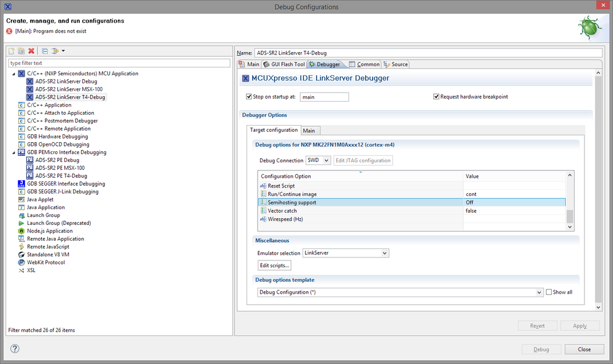Toggle Request hardware breakpoint checkbox
Image resolution: width=613 pixels, height=364 pixels.
click(x=436, y=96)
